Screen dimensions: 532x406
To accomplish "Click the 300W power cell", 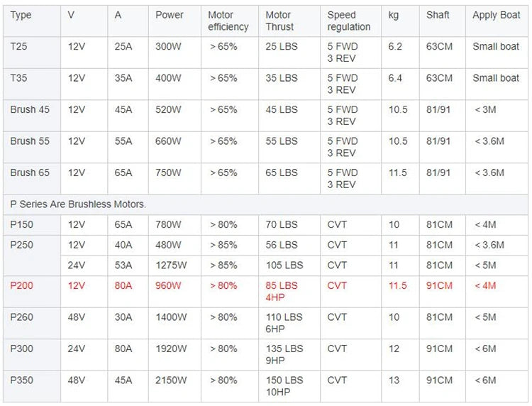I will coord(168,46).
